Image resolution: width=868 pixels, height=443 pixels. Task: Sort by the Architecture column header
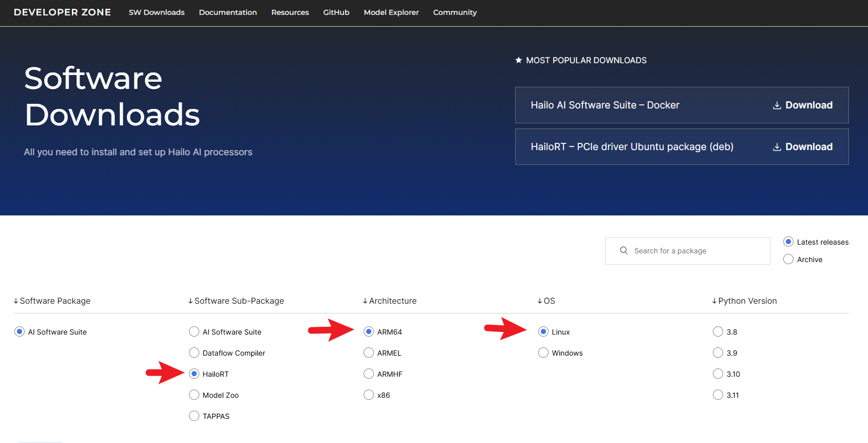390,301
